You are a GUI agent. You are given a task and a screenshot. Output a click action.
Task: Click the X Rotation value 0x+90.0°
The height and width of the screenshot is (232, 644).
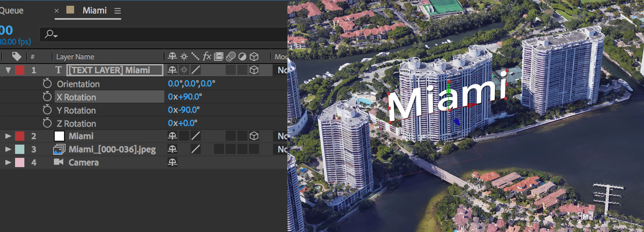185,97
